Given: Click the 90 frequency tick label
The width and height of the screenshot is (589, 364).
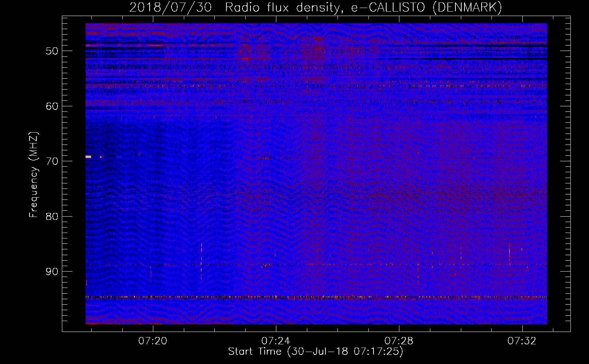Looking at the screenshot, I should click(52, 272).
